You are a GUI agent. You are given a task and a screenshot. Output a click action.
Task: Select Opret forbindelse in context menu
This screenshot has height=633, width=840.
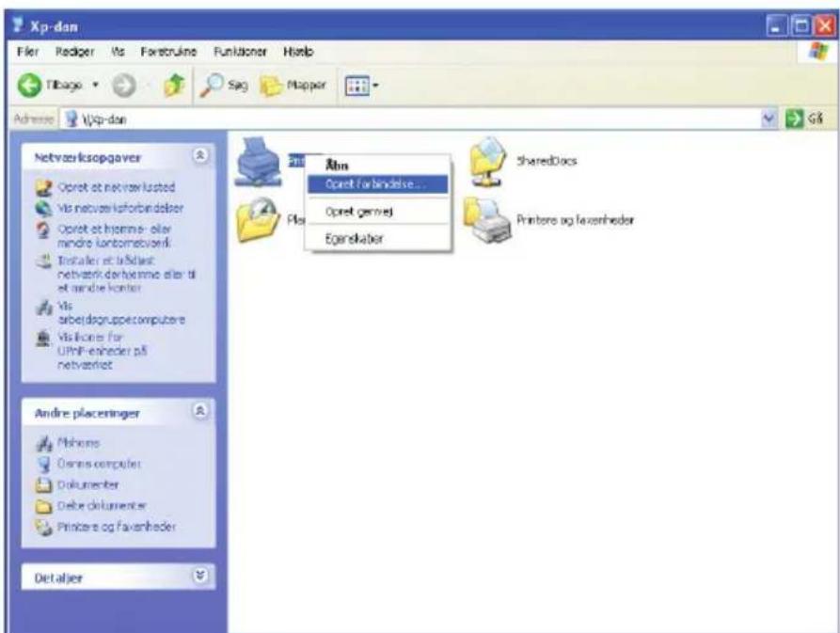(x=378, y=183)
